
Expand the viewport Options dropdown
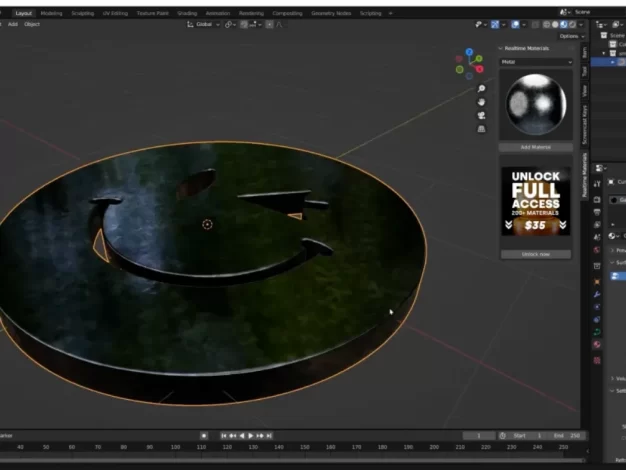pyautogui.click(x=568, y=35)
